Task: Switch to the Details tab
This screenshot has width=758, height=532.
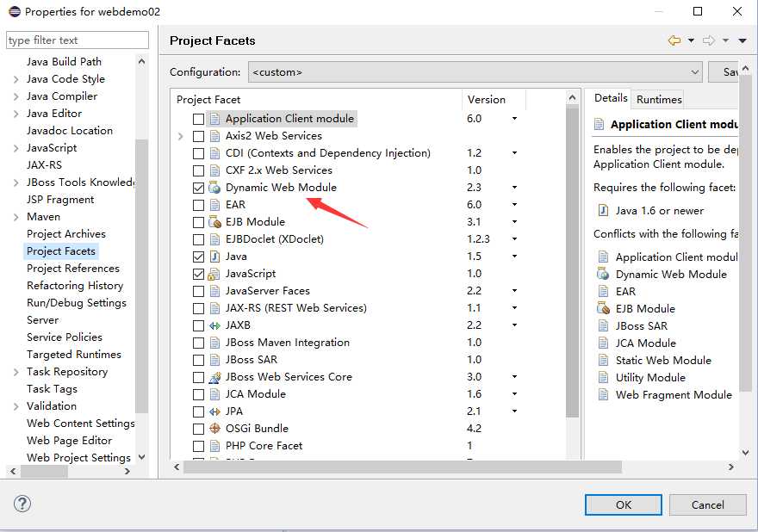Action: point(611,98)
